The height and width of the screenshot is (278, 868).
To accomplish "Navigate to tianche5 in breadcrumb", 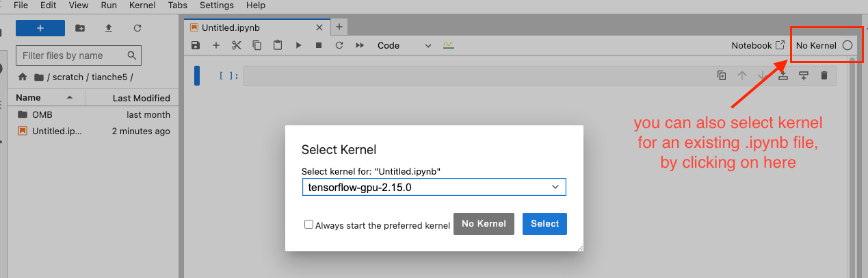I will (110, 77).
